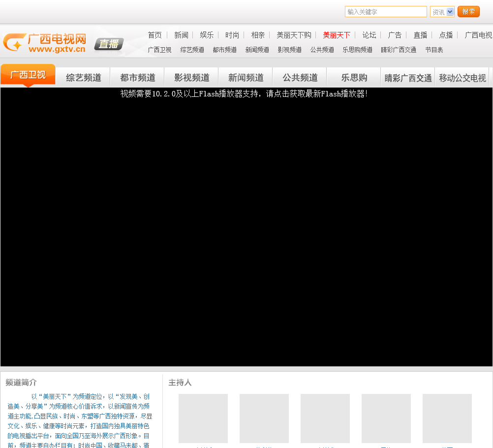
Task: Switch to the 影视频道 channel tab
Action: pyautogui.click(x=191, y=77)
